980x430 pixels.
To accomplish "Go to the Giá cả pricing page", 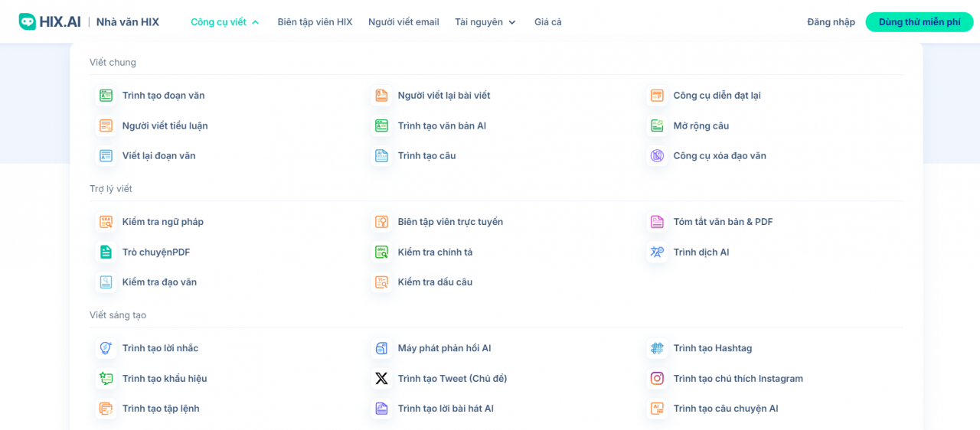I will click(547, 22).
